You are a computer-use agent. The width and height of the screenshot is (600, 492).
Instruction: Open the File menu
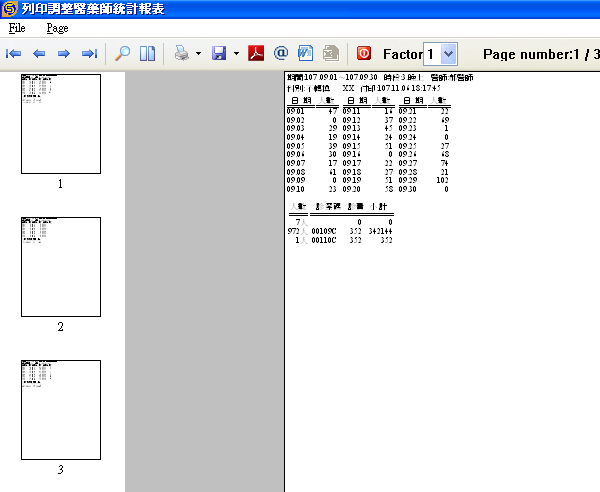click(17, 29)
